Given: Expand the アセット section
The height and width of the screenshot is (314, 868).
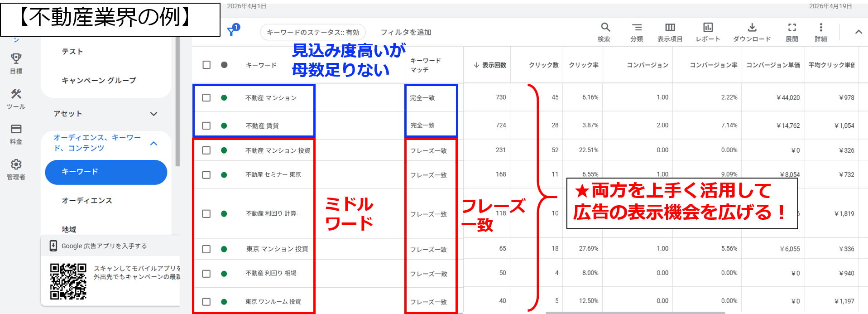Looking at the screenshot, I should tap(153, 114).
